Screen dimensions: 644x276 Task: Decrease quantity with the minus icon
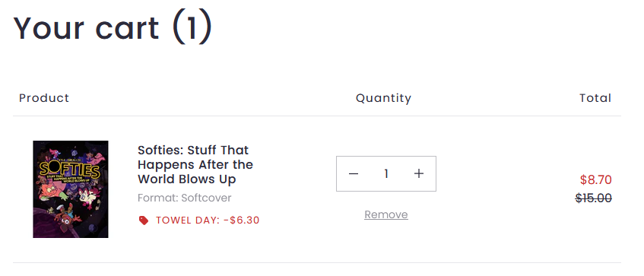pos(354,173)
